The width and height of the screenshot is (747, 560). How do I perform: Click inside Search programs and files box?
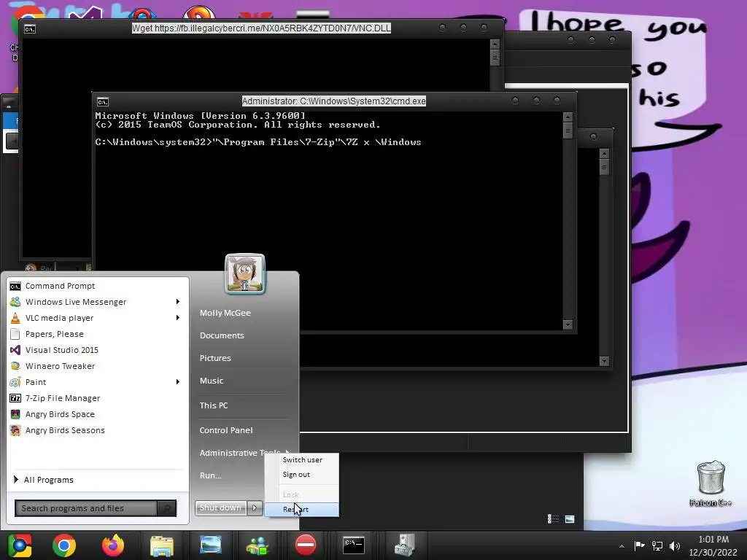pos(86,508)
